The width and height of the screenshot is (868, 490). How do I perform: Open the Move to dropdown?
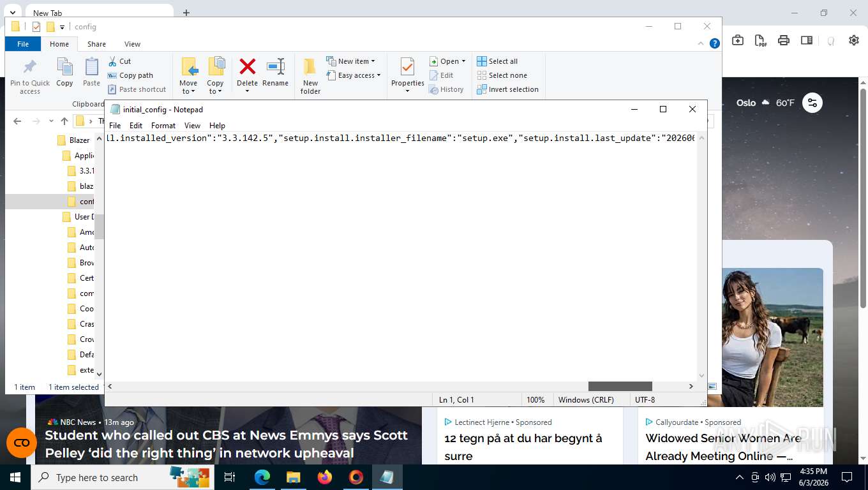pos(188,87)
